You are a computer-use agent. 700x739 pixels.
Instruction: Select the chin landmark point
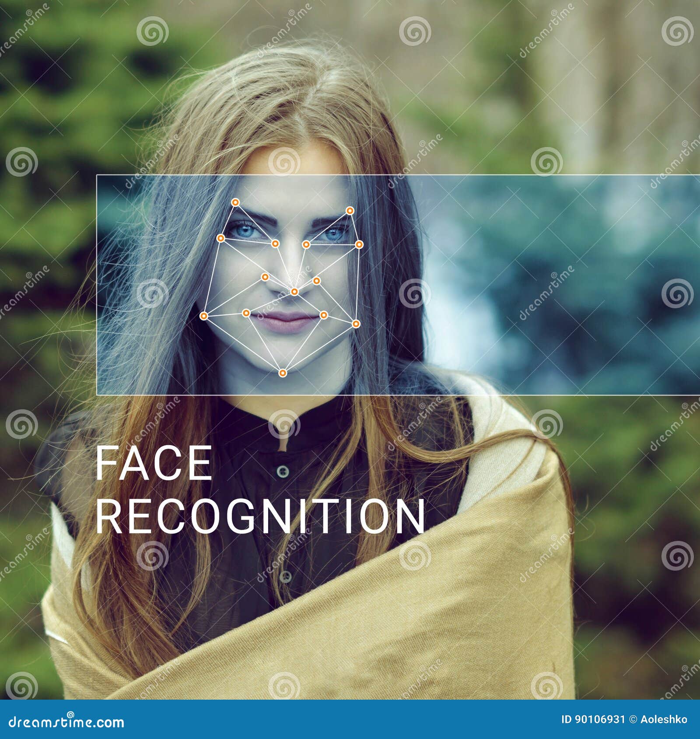click(282, 373)
